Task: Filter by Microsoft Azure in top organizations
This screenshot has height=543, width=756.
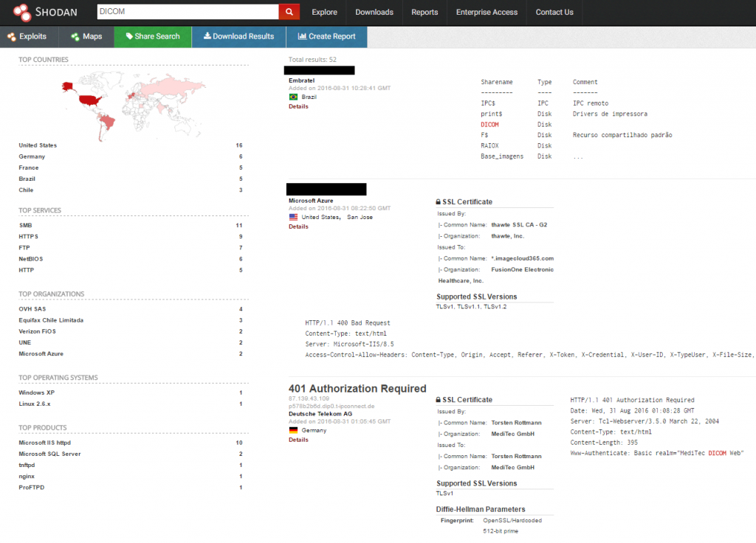Action: click(x=41, y=353)
